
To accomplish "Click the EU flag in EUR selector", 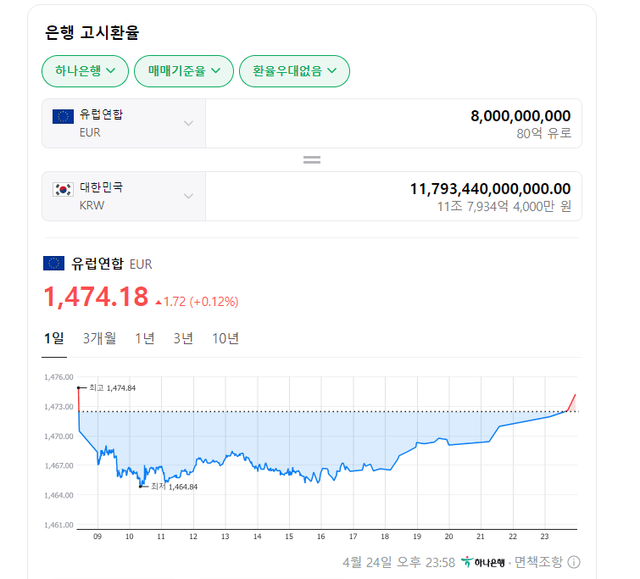I will click(63, 116).
